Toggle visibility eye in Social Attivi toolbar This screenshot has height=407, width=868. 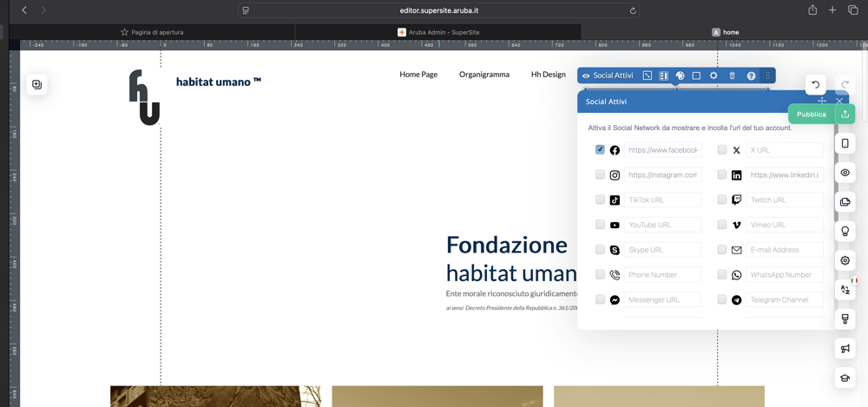pyautogui.click(x=586, y=75)
